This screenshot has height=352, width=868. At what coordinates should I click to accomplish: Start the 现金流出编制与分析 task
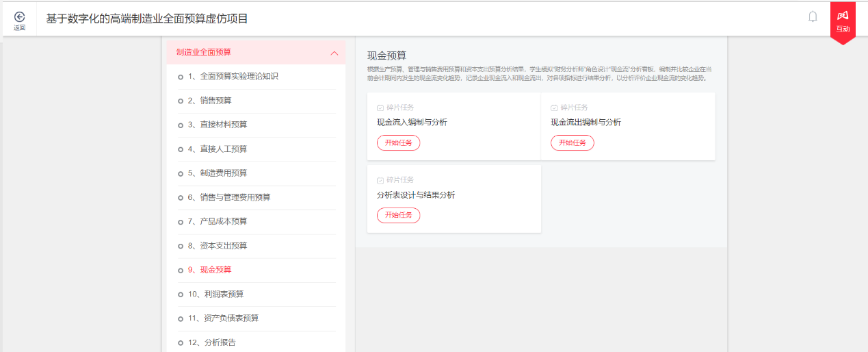(572, 142)
